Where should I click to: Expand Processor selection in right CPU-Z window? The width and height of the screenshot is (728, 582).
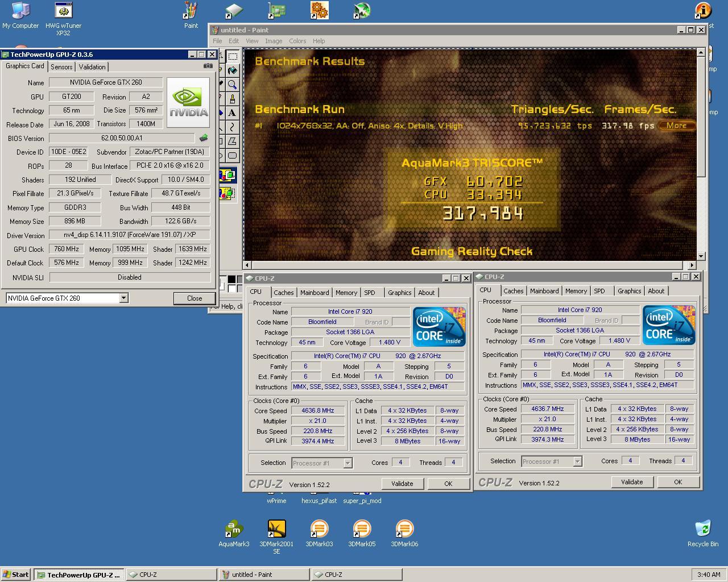pos(577,462)
